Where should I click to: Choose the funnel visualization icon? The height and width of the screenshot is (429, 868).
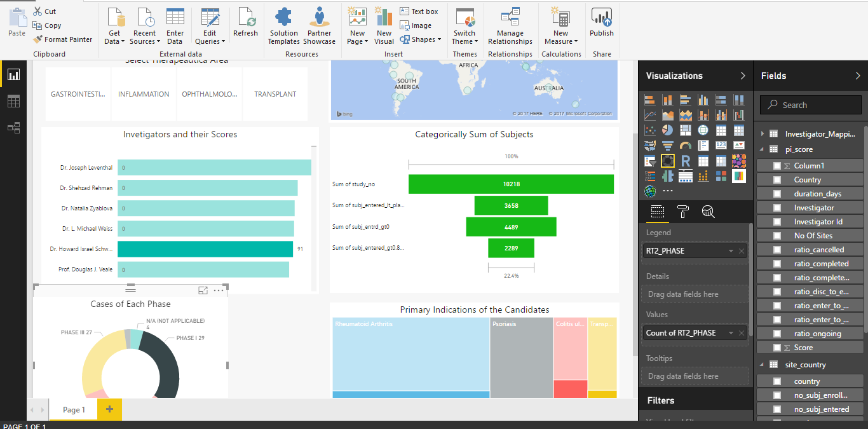667,146
